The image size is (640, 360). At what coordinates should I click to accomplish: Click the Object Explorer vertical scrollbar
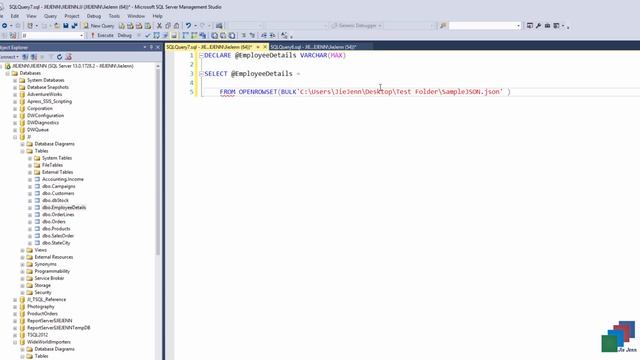click(158, 163)
